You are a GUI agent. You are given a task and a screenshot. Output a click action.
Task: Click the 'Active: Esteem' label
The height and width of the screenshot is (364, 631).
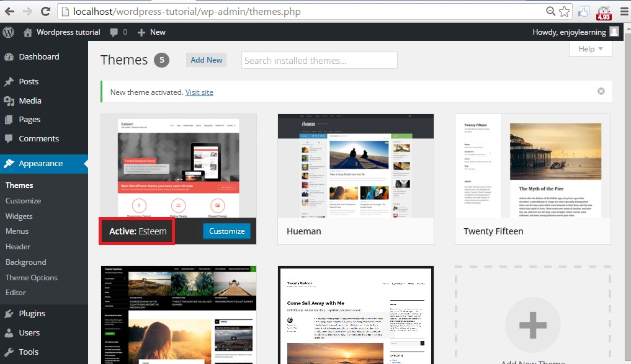(x=138, y=231)
